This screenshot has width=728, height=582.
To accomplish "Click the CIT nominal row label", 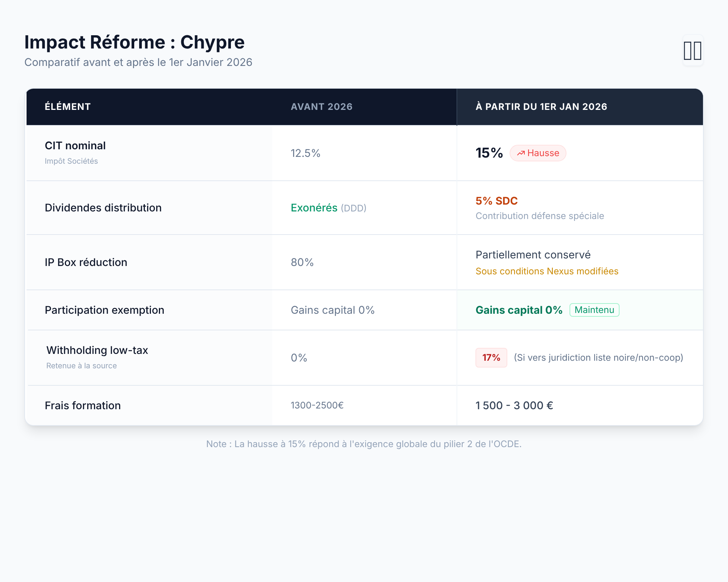I will 75,146.
